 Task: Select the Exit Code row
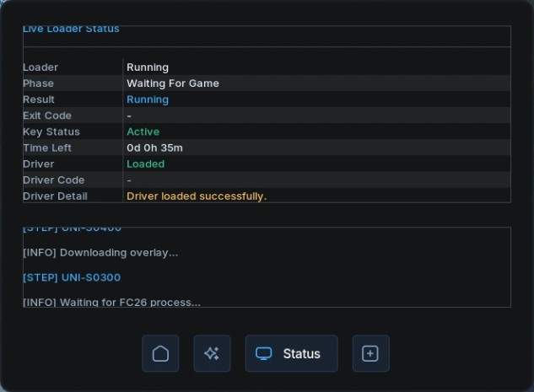pos(267,115)
